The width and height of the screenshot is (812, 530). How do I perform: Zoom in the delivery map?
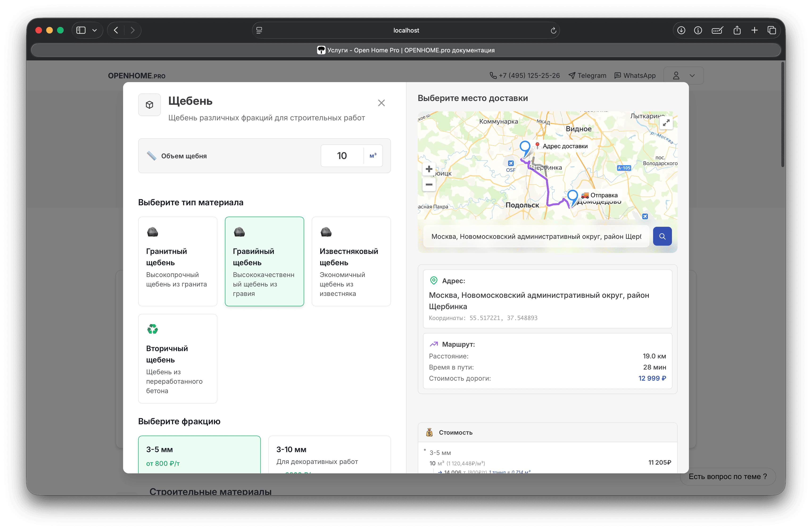429,169
